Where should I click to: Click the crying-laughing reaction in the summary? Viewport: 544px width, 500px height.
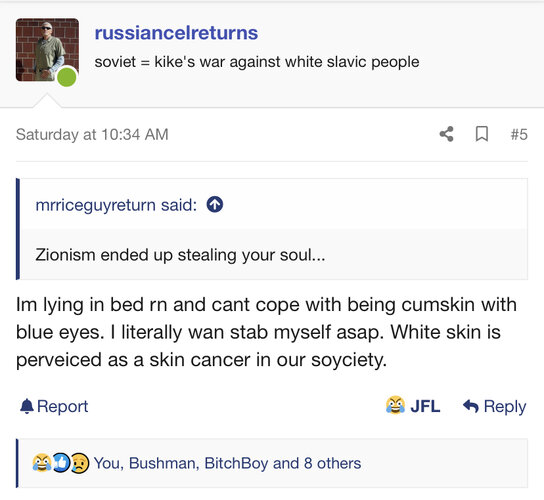tap(42, 463)
